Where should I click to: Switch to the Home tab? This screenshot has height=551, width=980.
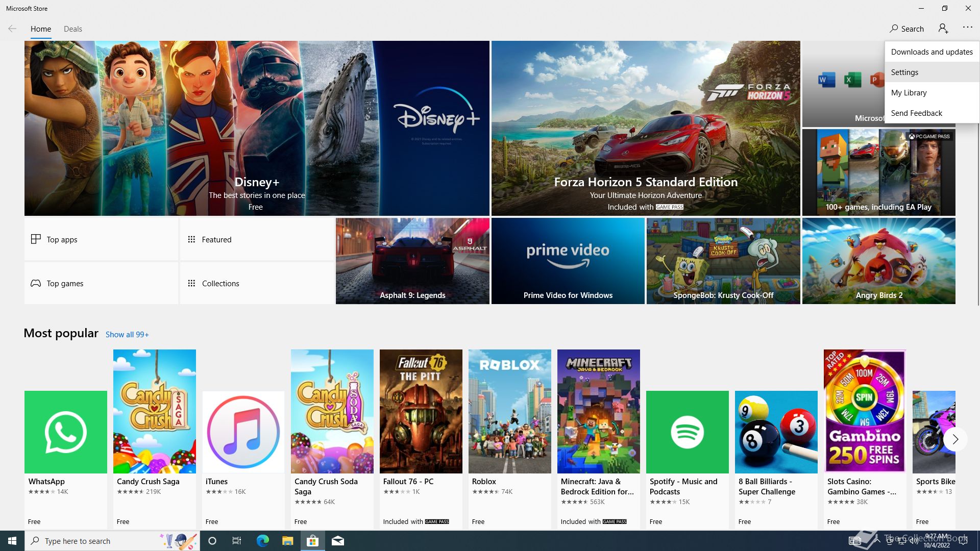(x=41, y=29)
